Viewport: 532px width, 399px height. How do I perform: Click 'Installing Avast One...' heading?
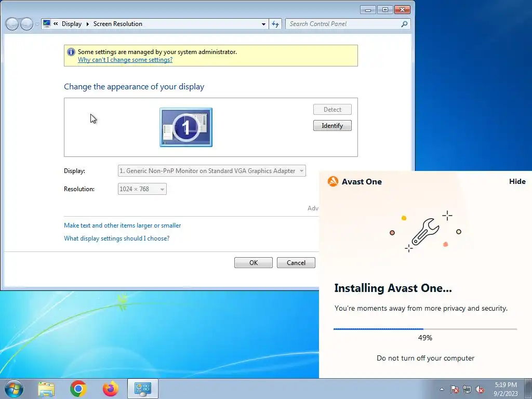tap(393, 288)
